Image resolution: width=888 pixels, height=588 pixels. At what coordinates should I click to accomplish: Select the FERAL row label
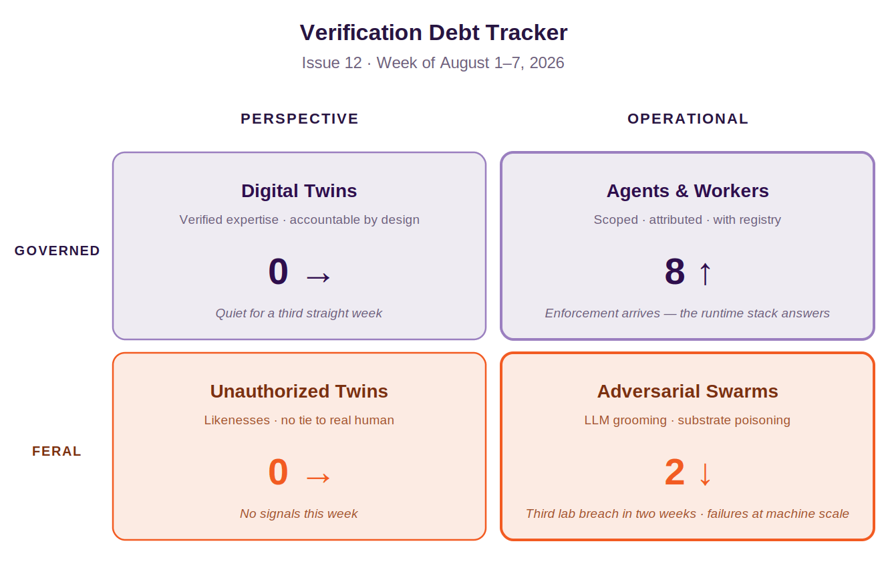coord(57,451)
